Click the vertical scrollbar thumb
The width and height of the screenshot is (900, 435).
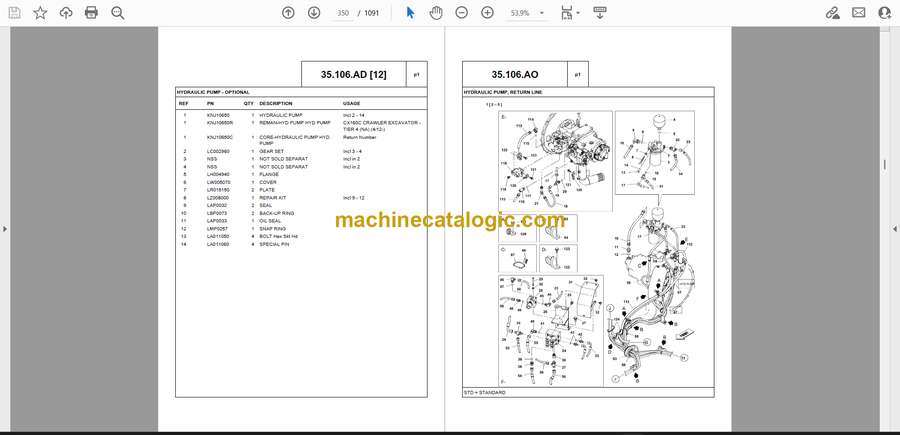(884, 165)
